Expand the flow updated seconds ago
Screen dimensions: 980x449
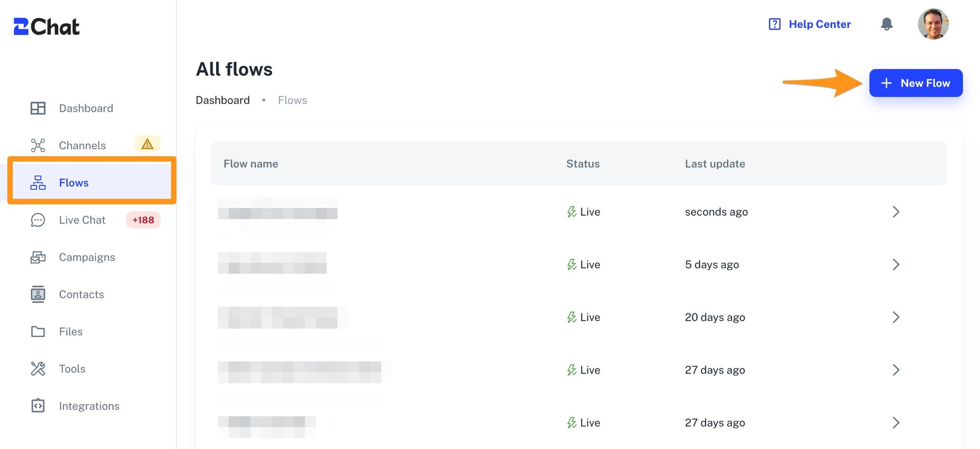pyautogui.click(x=896, y=212)
